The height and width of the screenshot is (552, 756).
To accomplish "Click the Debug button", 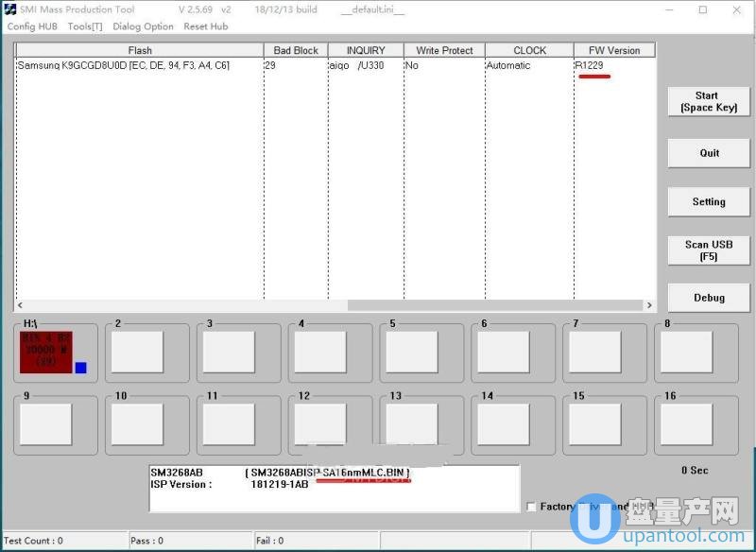I will pos(708,298).
